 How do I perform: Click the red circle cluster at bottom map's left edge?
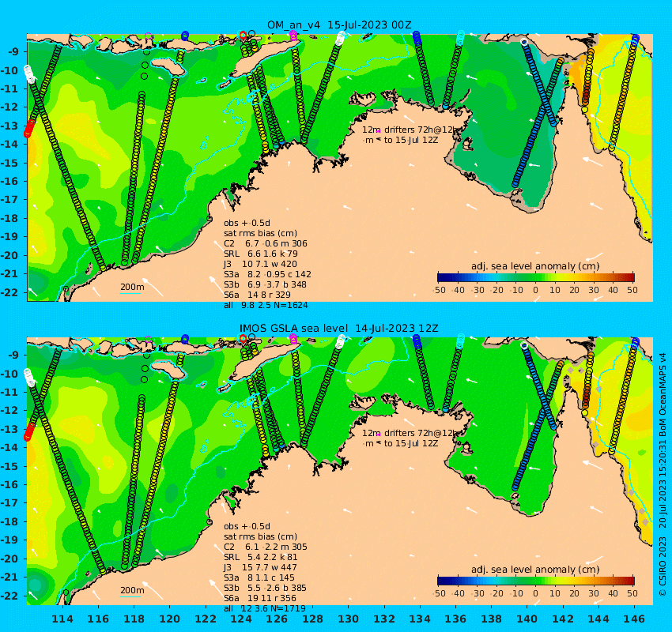click(x=29, y=431)
